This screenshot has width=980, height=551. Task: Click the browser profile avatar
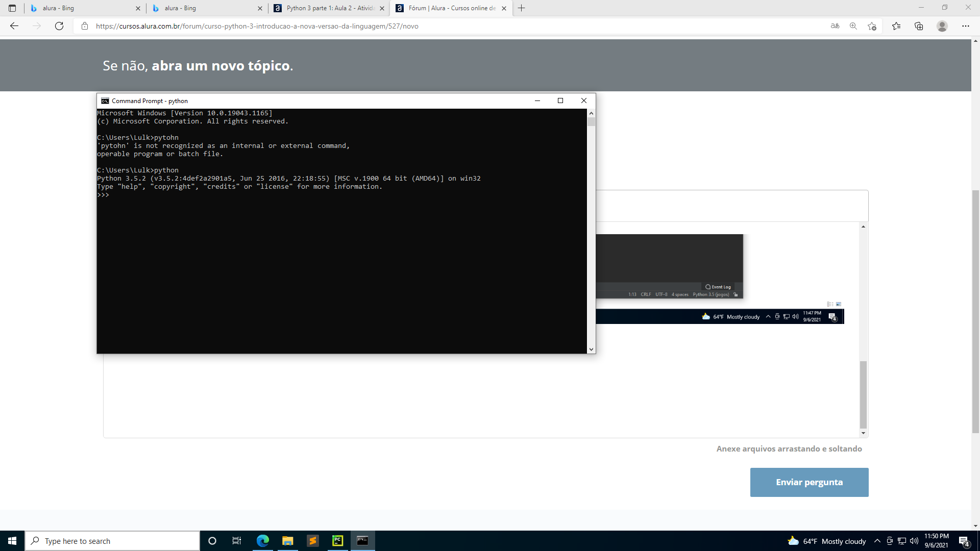click(x=942, y=26)
